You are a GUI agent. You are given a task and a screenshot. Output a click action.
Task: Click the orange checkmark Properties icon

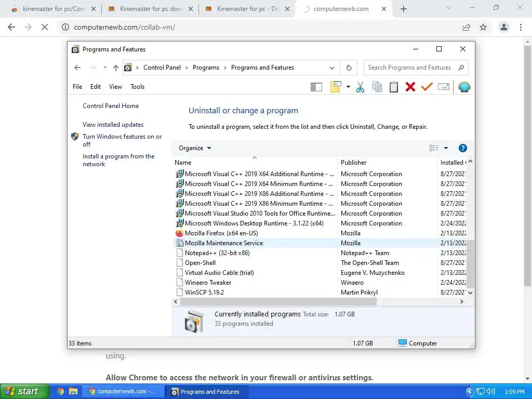(x=427, y=87)
